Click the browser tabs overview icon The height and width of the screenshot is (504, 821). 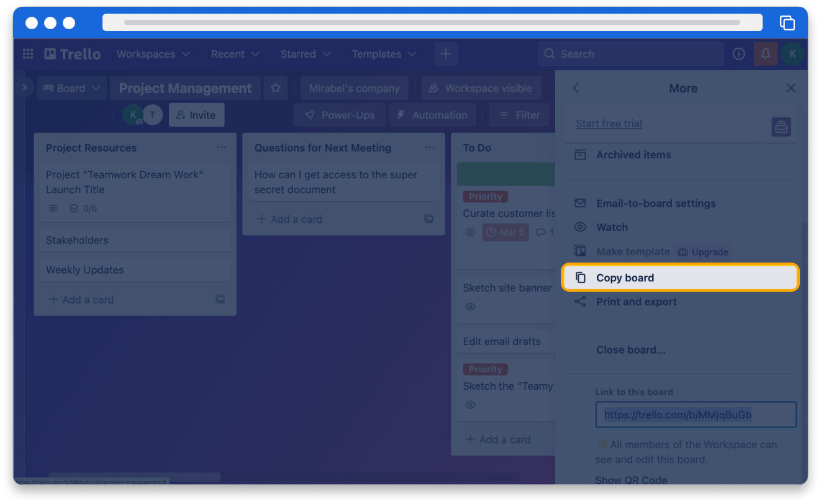[787, 23]
